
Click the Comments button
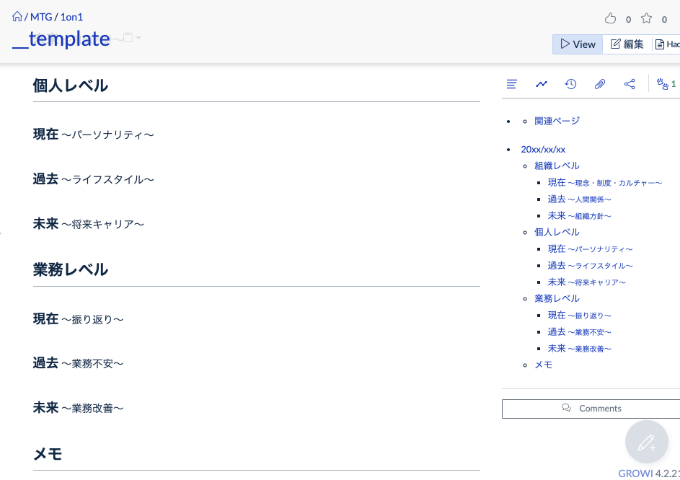pyautogui.click(x=591, y=408)
